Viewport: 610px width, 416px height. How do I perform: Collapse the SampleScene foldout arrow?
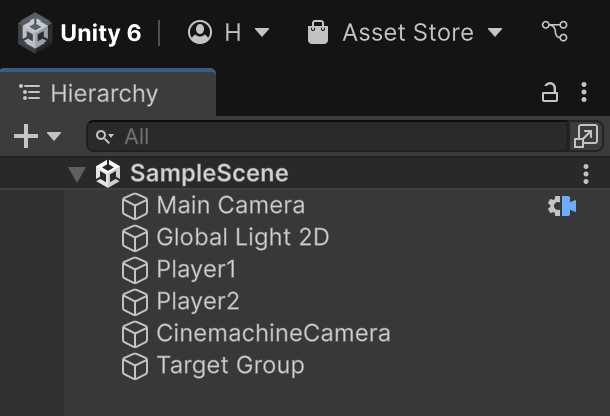point(77,174)
